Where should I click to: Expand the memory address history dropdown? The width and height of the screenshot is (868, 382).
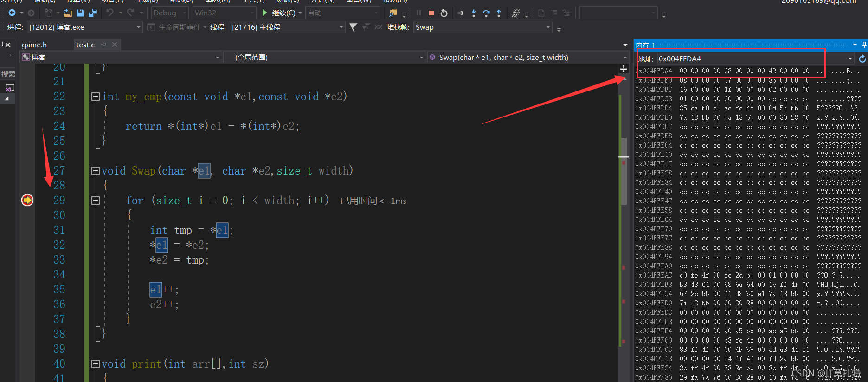click(x=850, y=59)
